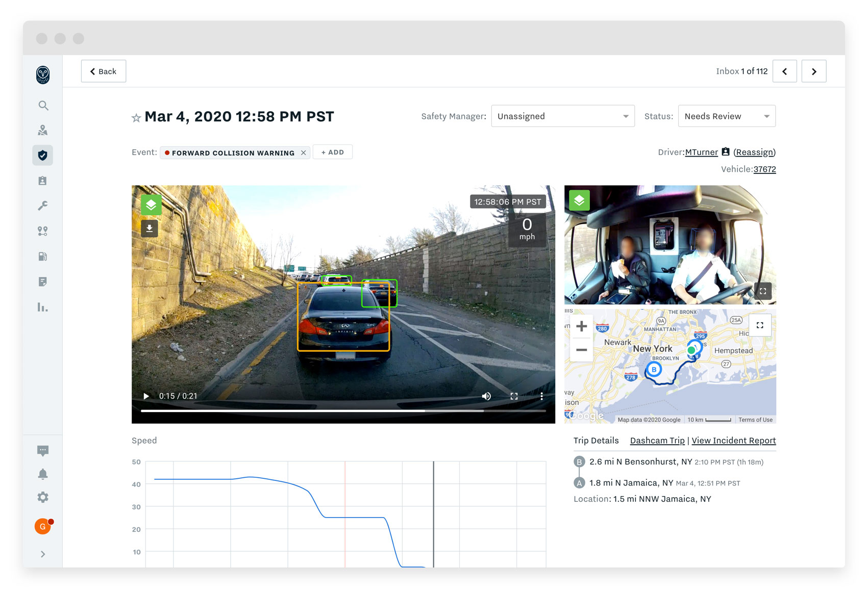Open the View Incident Report link
The width and height of the screenshot is (868, 593).
[734, 441]
